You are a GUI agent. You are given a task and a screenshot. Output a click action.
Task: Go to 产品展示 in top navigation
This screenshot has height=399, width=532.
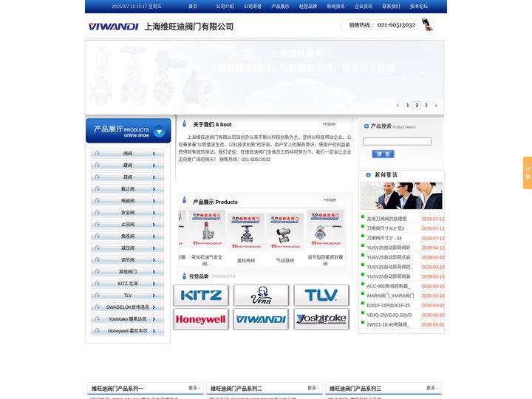point(280,6)
